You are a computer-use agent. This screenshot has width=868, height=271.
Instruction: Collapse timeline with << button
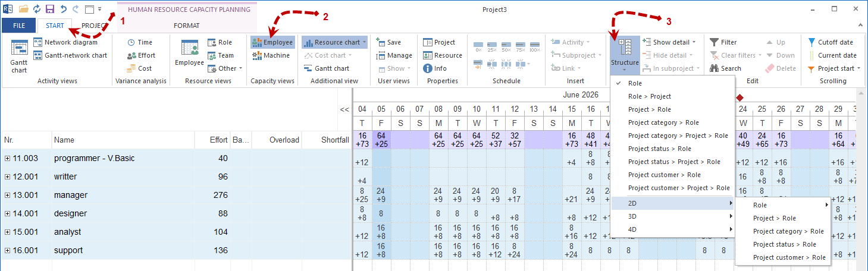344,109
